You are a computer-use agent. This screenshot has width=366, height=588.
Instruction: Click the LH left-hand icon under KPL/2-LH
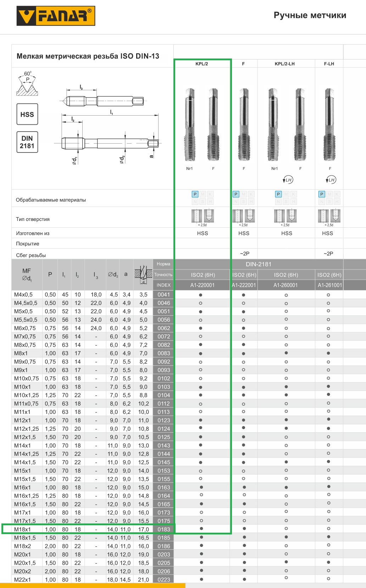click(x=288, y=180)
